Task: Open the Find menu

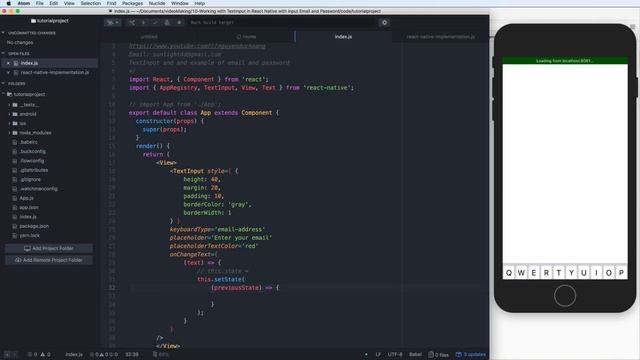Action: 111,3
